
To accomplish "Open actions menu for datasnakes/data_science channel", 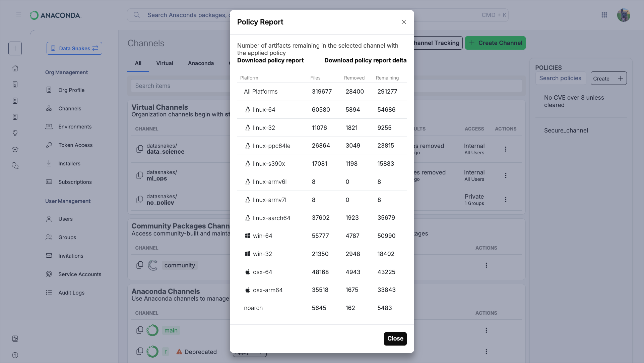I will tap(506, 149).
